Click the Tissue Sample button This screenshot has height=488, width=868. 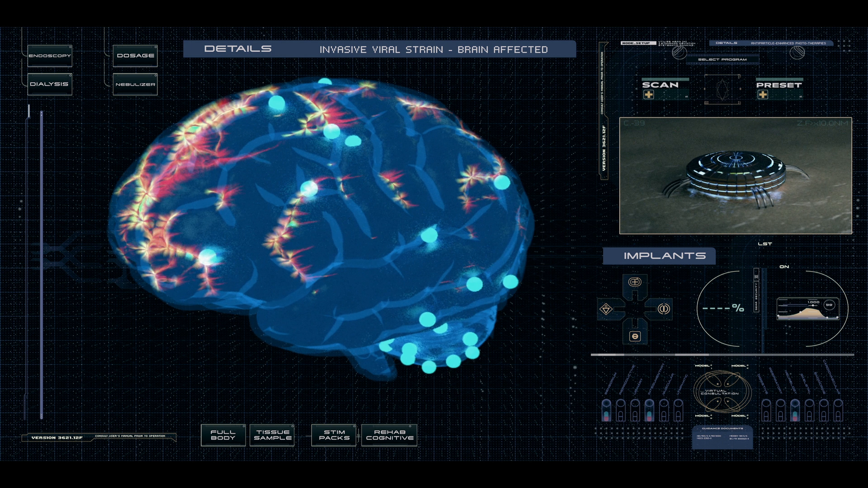(x=272, y=435)
